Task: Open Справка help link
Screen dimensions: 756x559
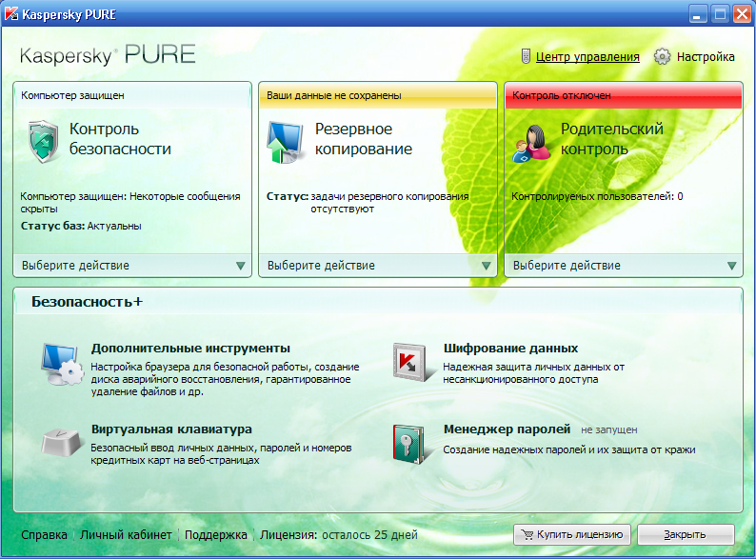Action: tap(45, 535)
